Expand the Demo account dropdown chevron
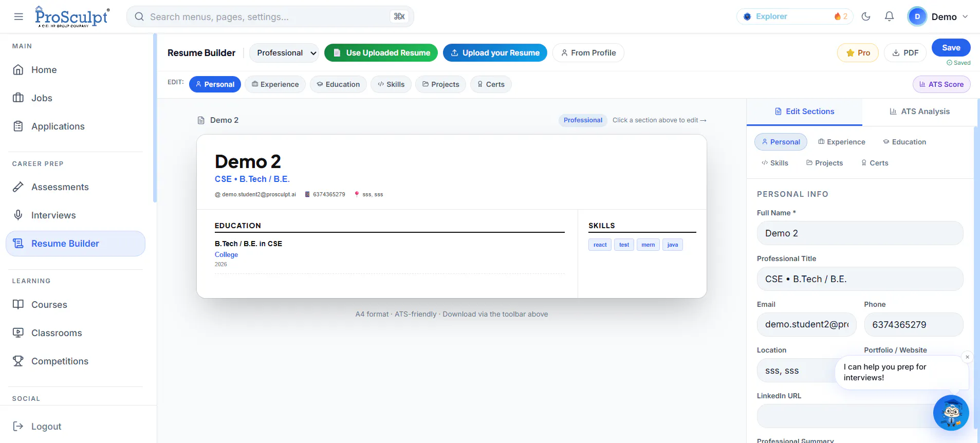 pos(965,16)
